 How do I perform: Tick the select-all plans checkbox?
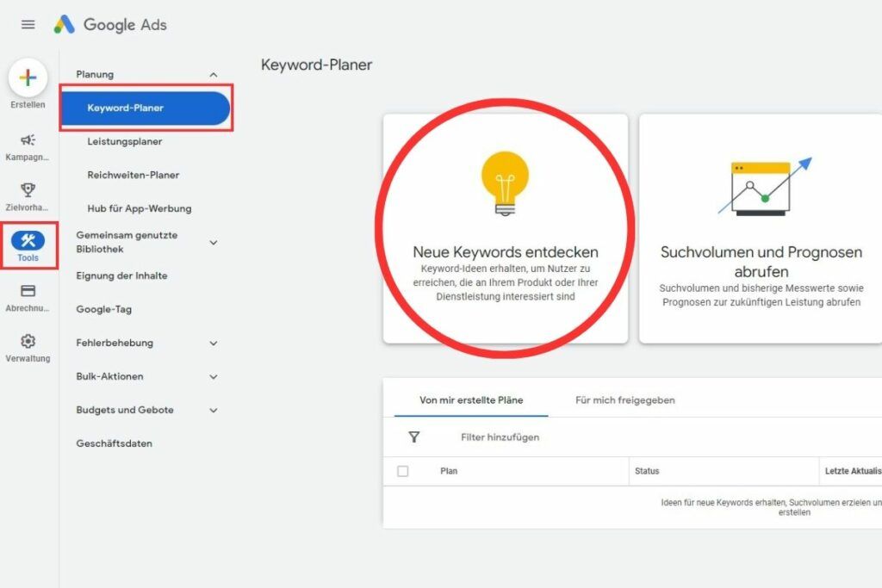coord(403,471)
